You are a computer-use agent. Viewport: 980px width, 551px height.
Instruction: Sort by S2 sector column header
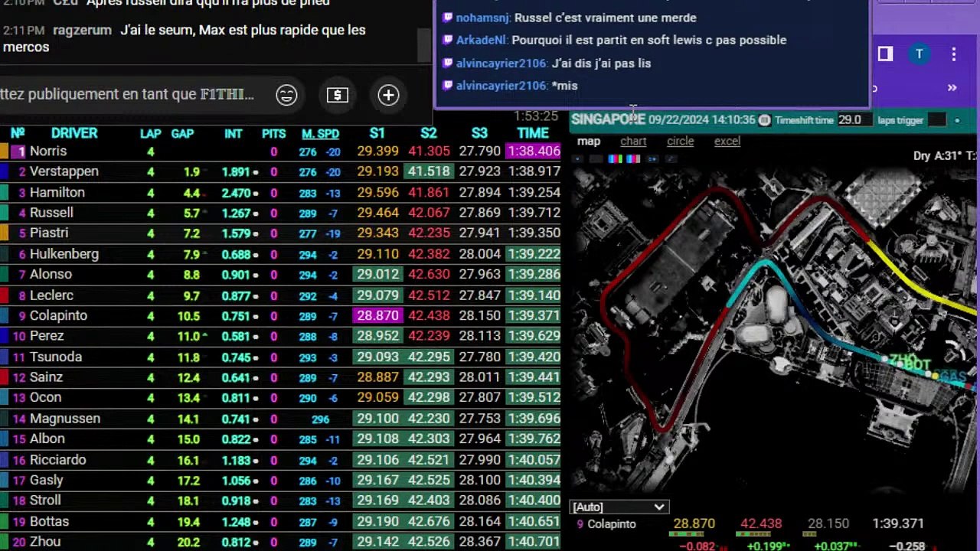point(428,133)
